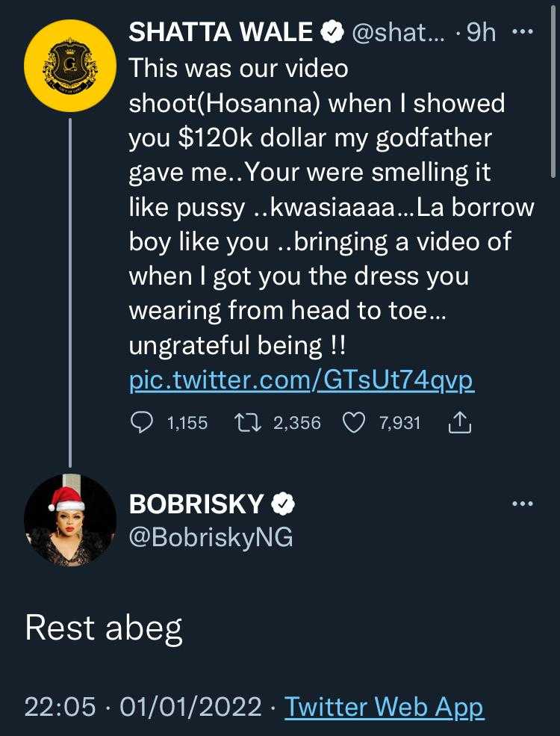Screen dimensions: 560x736
Task: Open Shatta Wale's profile picture
Action: tap(70, 66)
